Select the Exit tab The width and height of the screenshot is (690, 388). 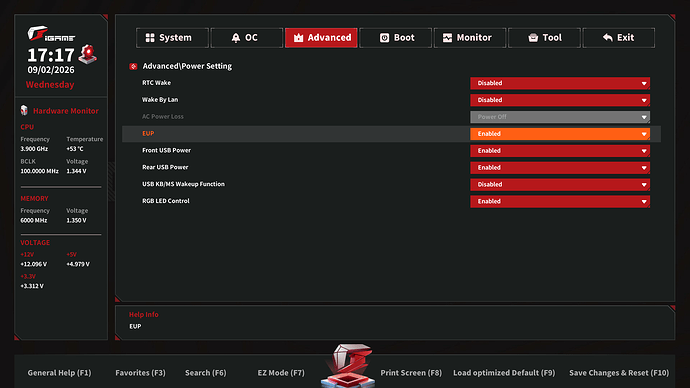click(619, 38)
